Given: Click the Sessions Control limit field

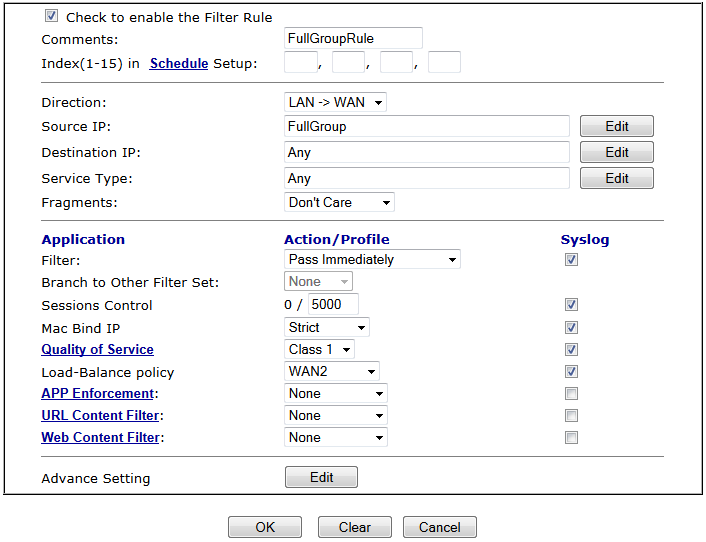Looking at the screenshot, I should pyautogui.click(x=333, y=305).
